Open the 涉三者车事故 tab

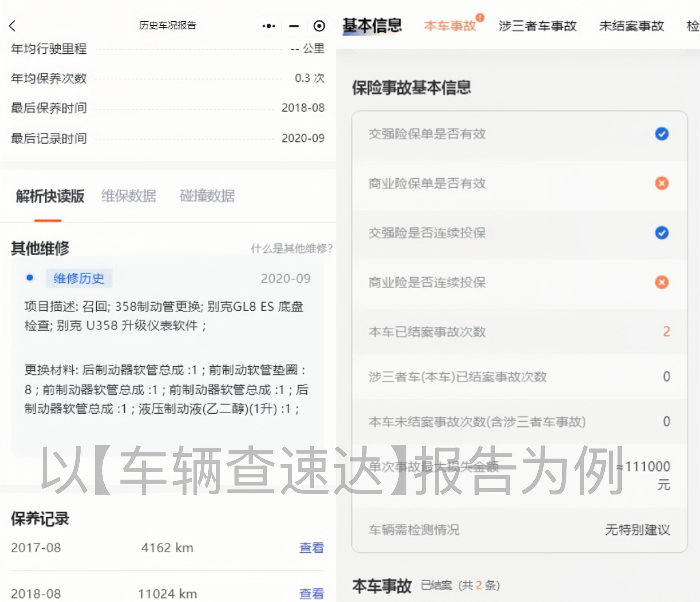click(537, 26)
